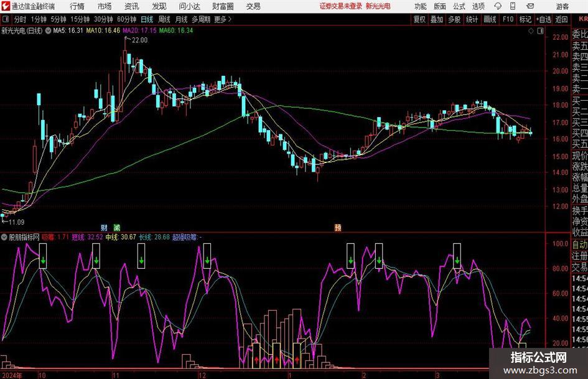Viewport: 588px width, 379px height.
Task: Open the 发现 menu
Action: (159, 6)
